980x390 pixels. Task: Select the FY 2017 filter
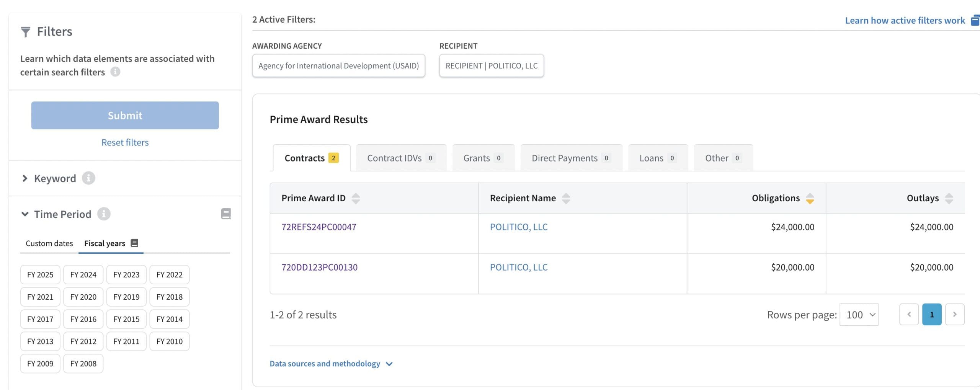40,319
